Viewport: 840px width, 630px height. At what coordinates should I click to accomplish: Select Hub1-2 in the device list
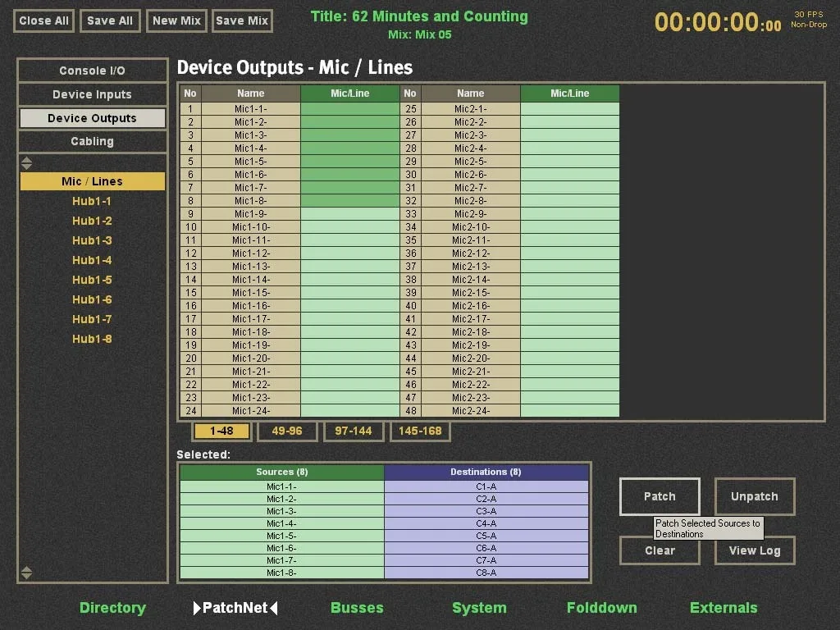click(92, 221)
